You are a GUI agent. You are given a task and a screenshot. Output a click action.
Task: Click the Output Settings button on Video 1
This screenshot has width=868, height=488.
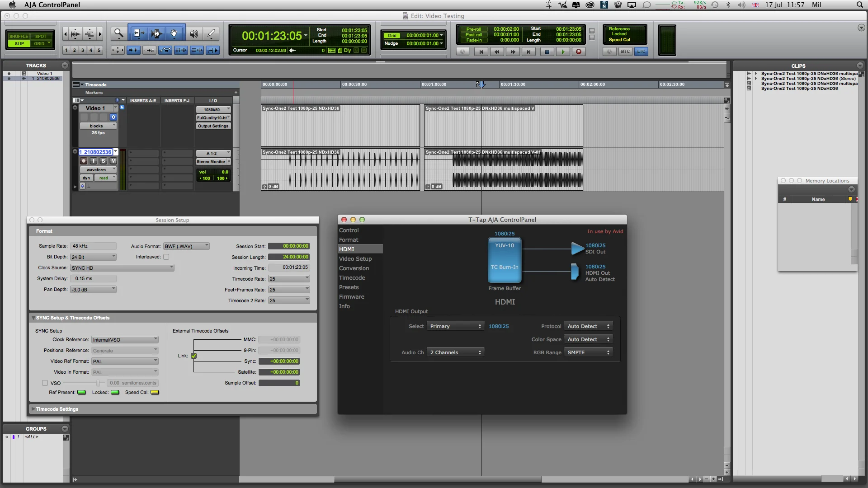coord(213,126)
